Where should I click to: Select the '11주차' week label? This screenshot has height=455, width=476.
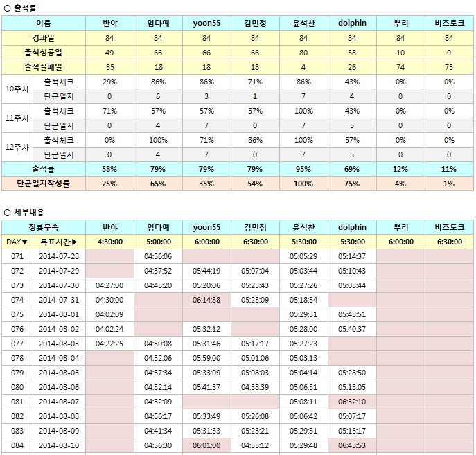17,118
